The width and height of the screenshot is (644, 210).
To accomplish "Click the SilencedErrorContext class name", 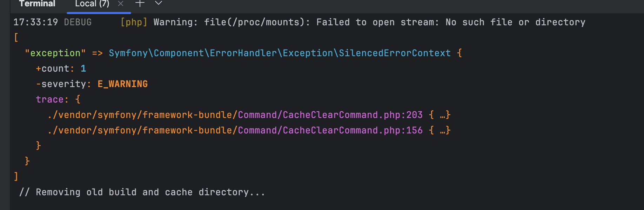I will coord(395,53).
